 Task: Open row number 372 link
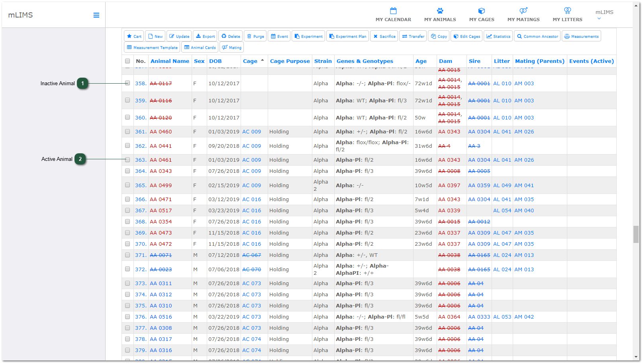[141, 269]
